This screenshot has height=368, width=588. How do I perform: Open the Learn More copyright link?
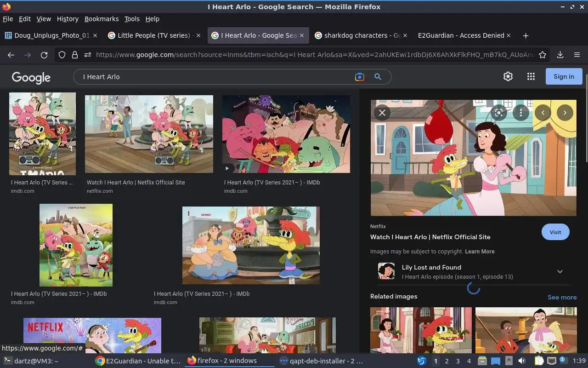[480, 252]
